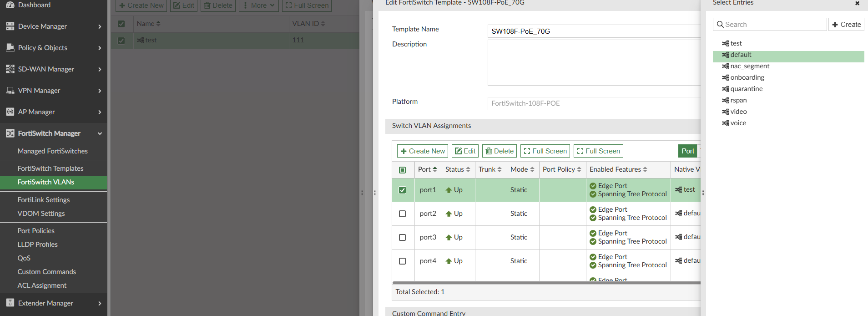Viewport: 868px width, 316px height.
Task: Click the VLAN icon beside rspan entry
Action: tap(725, 100)
